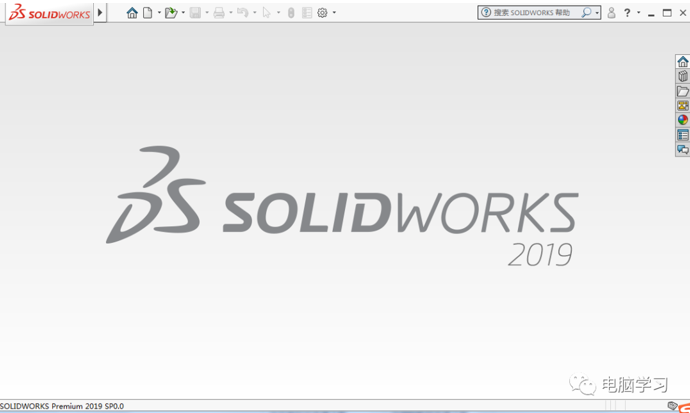Expand the Select tool dropdown arrow
The height and width of the screenshot is (413, 690).
pos(278,13)
